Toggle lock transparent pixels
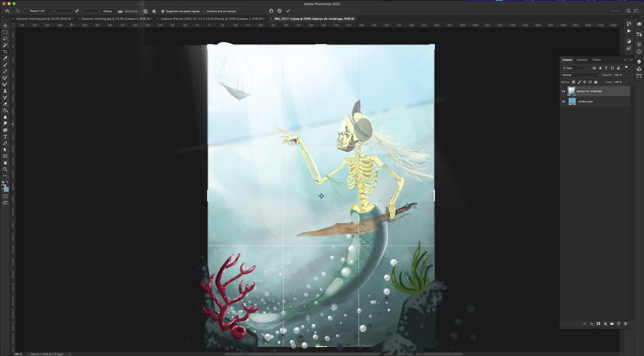Image resolution: width=644 pixels, height=356 pixels. [x=574, y=82]
